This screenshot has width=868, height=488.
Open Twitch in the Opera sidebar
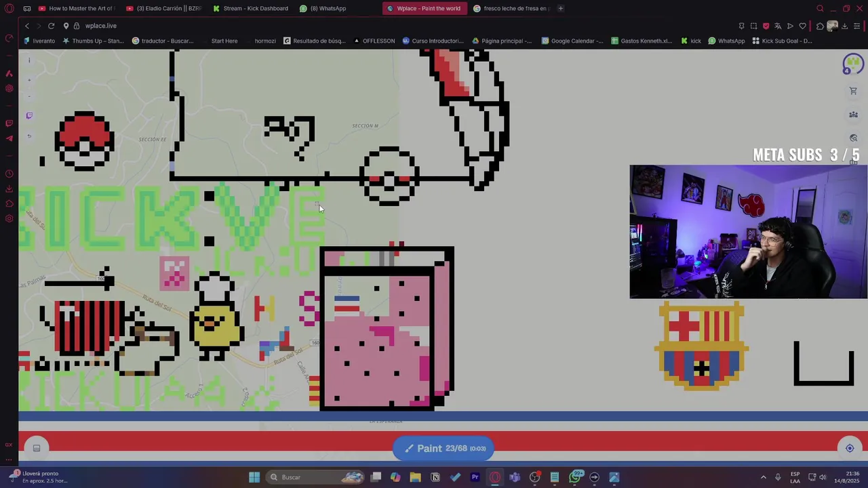9,123
